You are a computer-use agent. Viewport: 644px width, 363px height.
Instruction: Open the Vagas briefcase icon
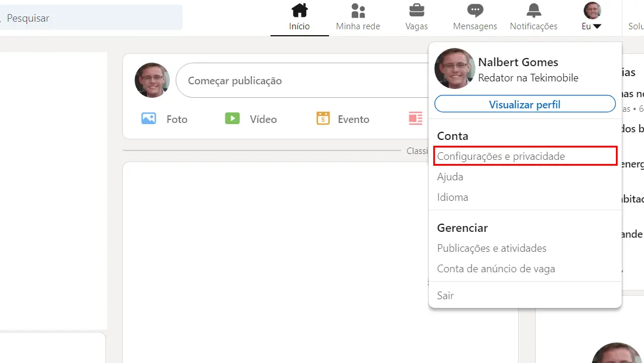click(416, 11)
